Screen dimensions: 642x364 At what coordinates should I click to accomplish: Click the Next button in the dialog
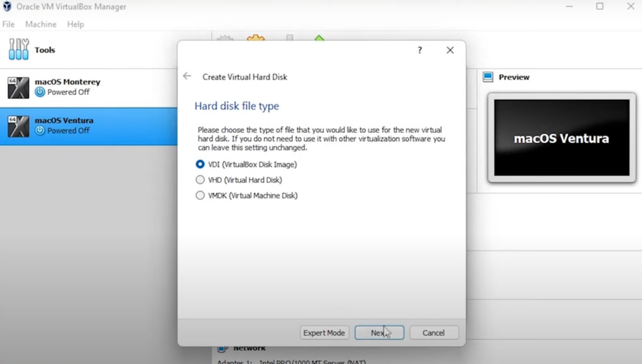(x=379, y=333)
